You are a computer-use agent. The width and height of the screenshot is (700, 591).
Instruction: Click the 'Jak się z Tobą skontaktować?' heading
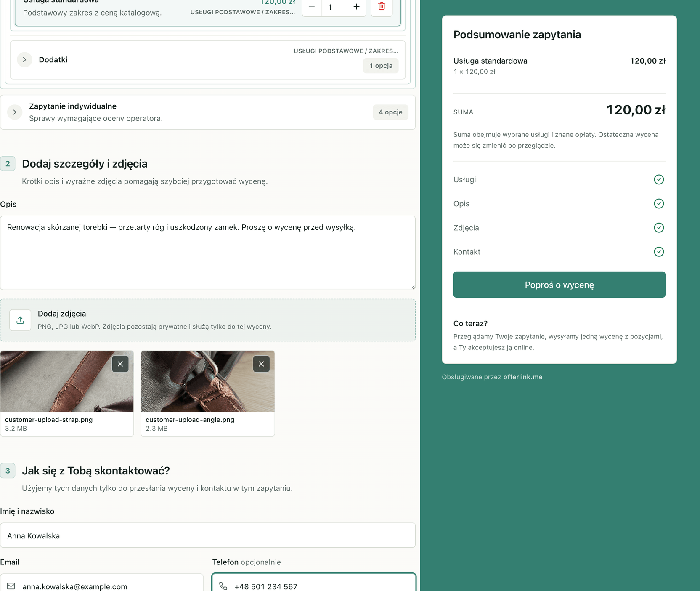pos(96,471)
